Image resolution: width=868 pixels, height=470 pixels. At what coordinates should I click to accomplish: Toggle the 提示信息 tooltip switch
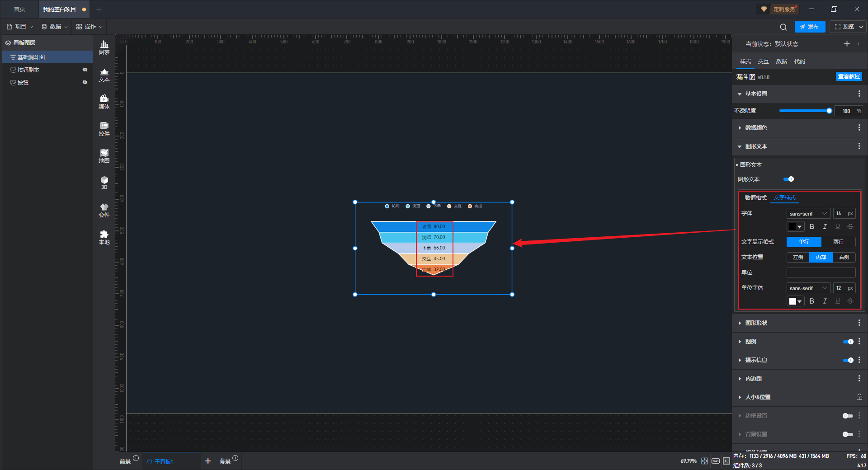tap(848, 360)
